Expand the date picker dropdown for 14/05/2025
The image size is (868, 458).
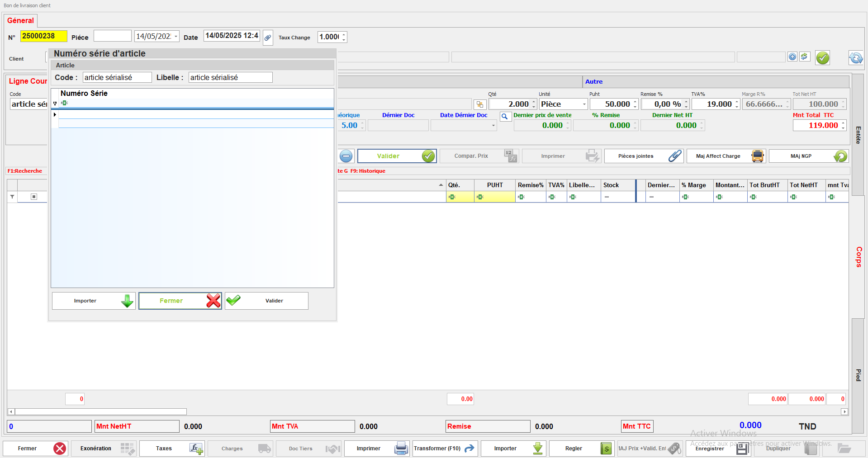tap(176, 37)
